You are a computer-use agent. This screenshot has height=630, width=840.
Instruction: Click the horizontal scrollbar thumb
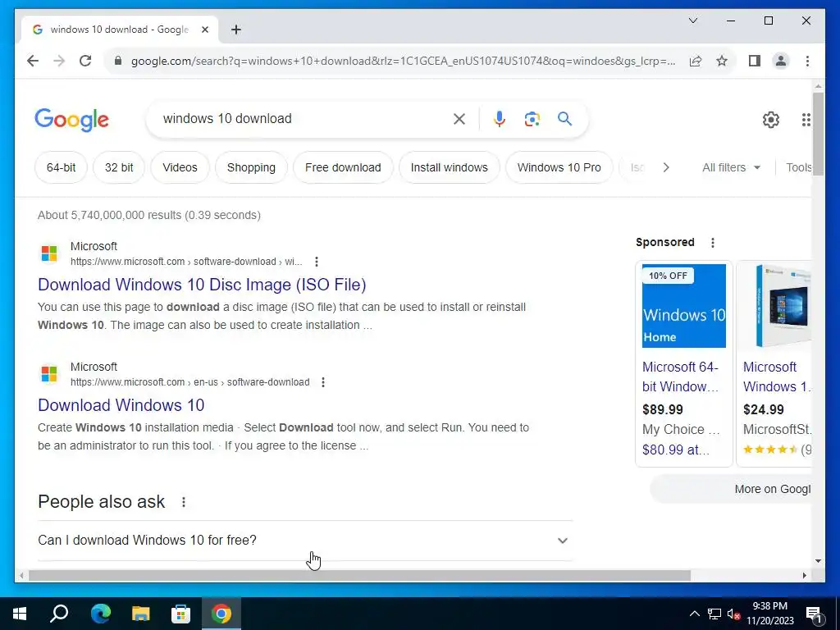pos(359,575)
